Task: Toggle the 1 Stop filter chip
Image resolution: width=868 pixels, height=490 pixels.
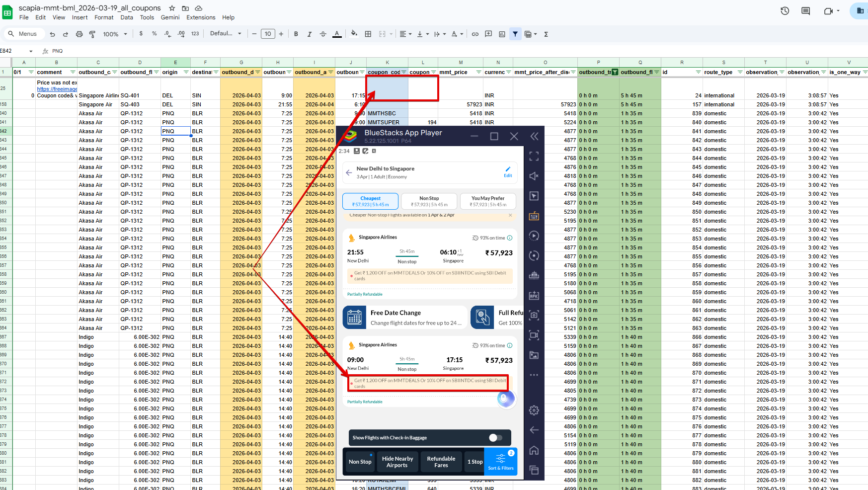Action: (x=474, y=462)
